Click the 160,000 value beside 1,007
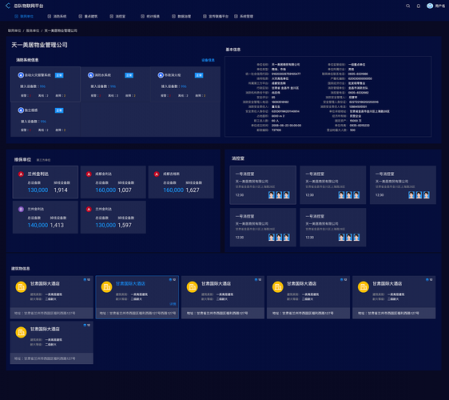This screenshot has height=400, width=449. [106, 190]
